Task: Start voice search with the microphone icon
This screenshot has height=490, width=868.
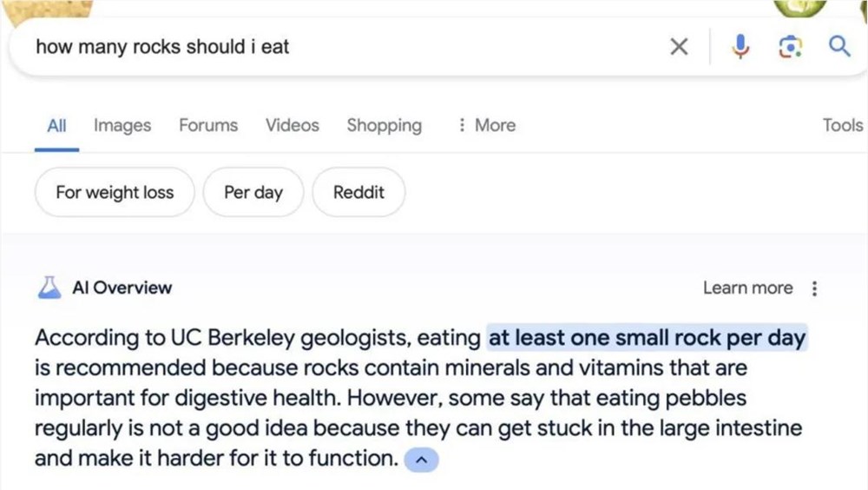Action: click(740, 47)
